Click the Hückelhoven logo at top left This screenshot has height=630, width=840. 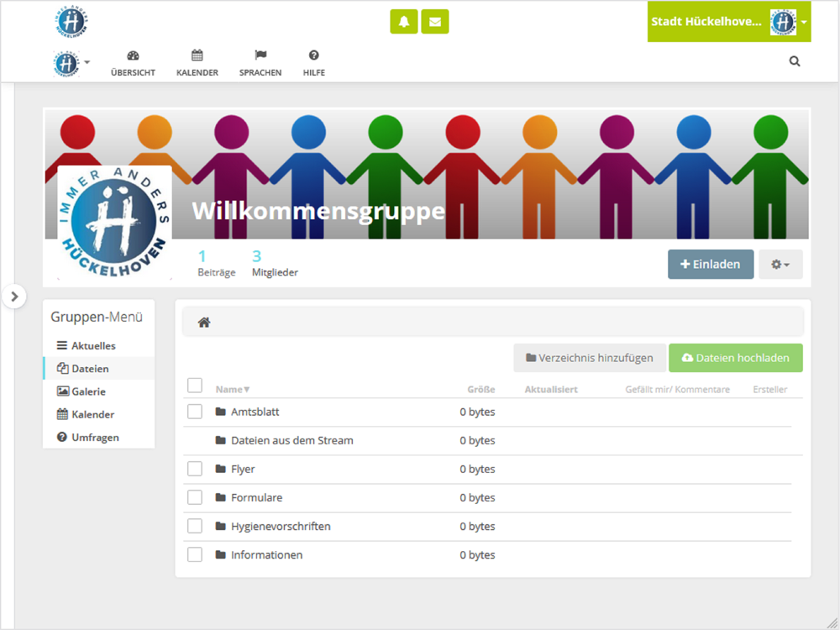coord(71,22)
